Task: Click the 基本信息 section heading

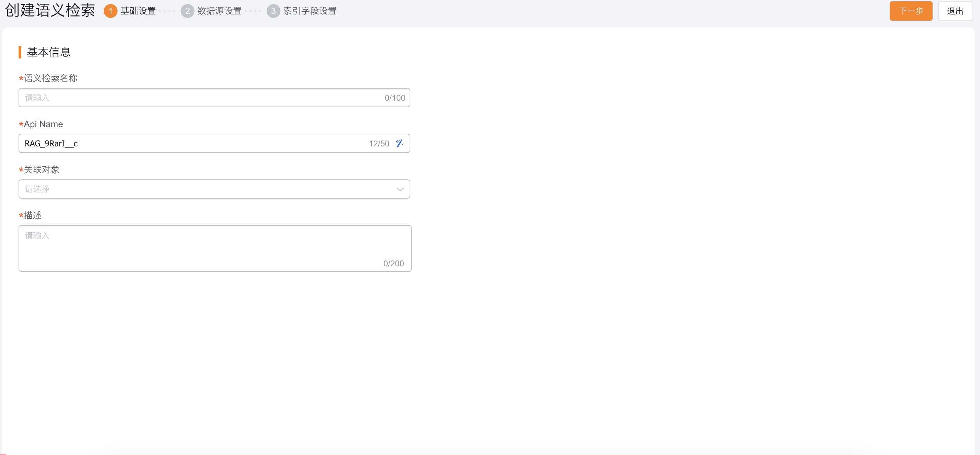Action: [48, 52]
